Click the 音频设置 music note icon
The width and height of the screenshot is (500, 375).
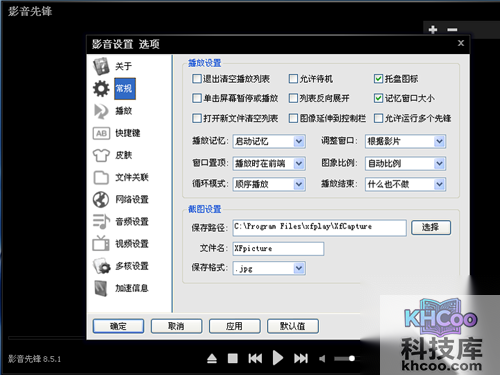coord(101,222)
